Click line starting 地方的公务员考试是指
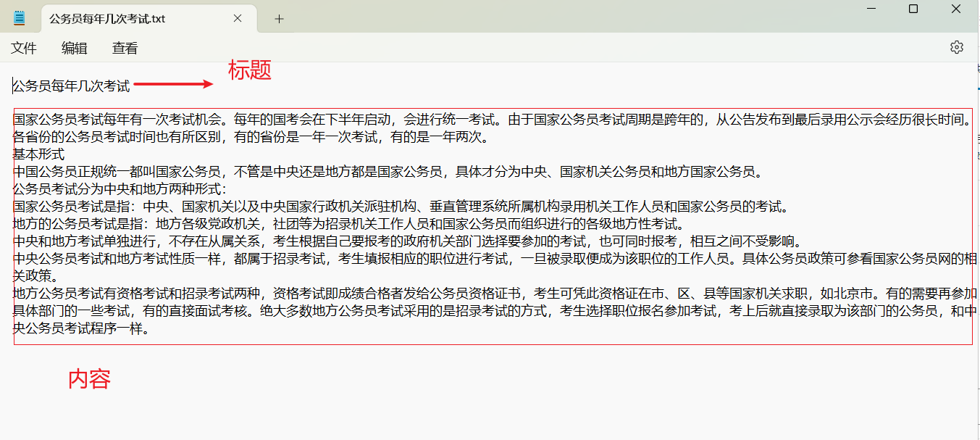The width and height of the screenshot is (980, 440). click(348, 224)
